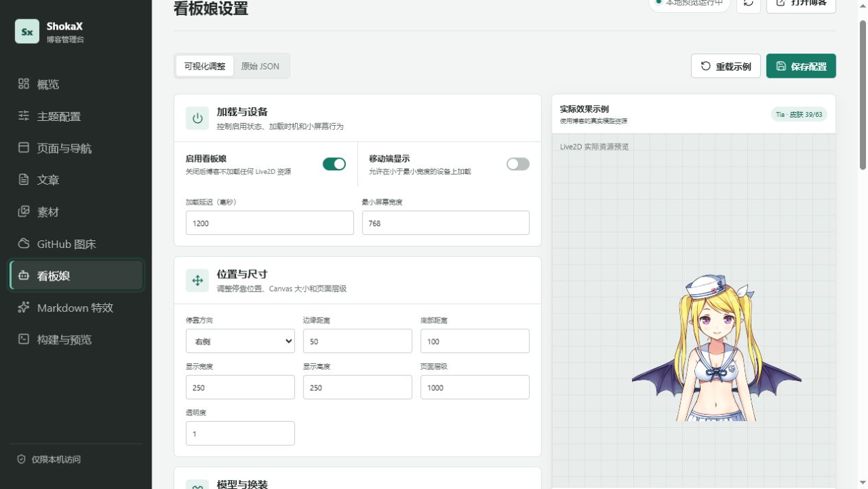Open GitHub 图床 in the sidebar
This screenshot has height=489, width=868.
point(75,244)
